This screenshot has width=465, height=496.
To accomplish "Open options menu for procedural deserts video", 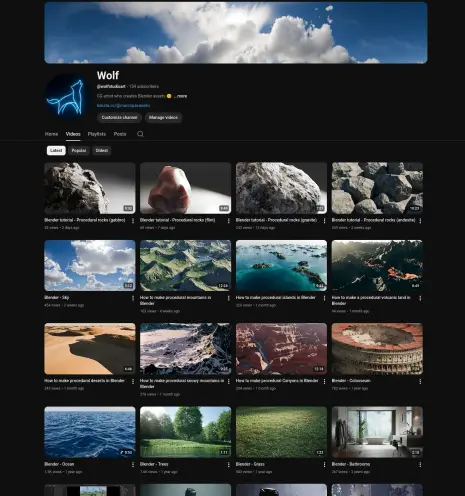I will click(133, 381).
